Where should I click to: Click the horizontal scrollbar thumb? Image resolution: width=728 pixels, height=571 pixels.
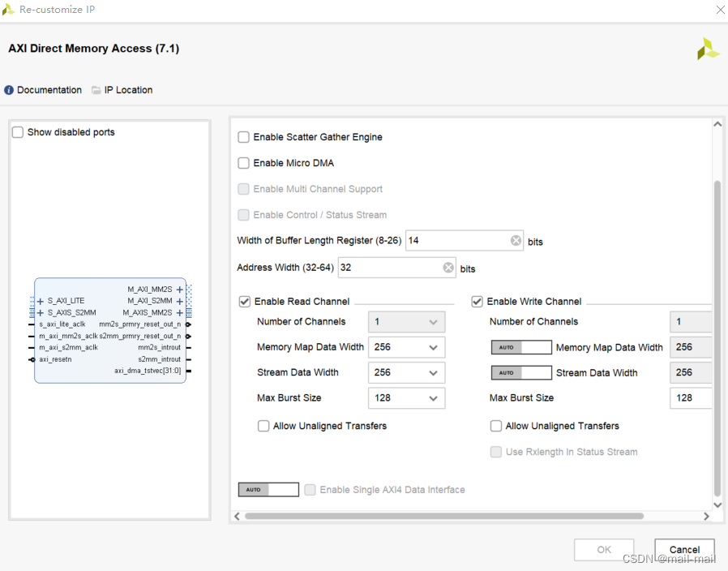(444, 516)
